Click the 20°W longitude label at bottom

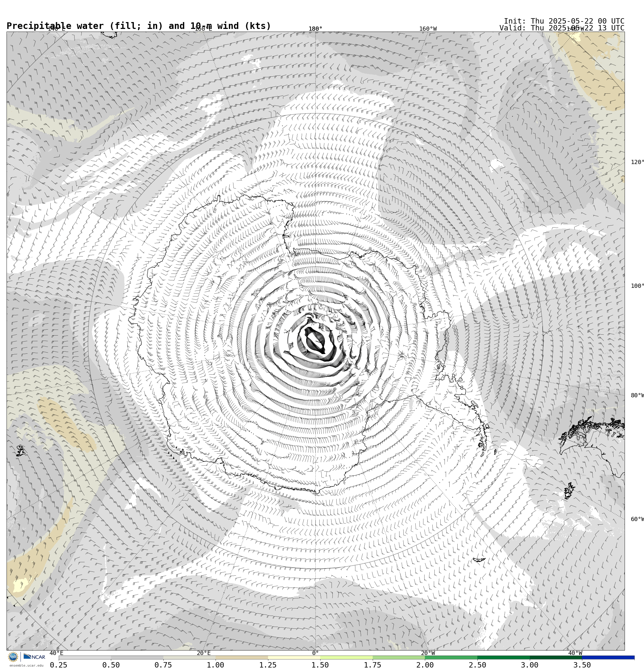pyautogui.click(x=428, y=653)
